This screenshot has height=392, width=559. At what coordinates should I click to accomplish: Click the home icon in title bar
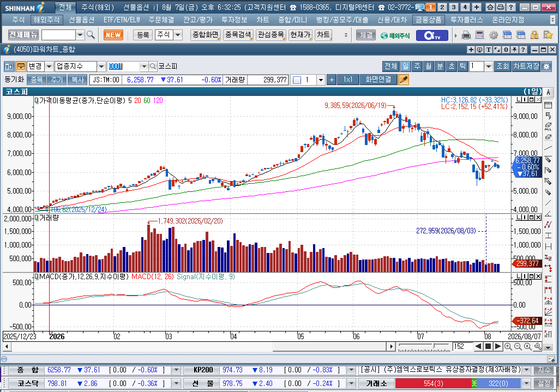(490, 7)
